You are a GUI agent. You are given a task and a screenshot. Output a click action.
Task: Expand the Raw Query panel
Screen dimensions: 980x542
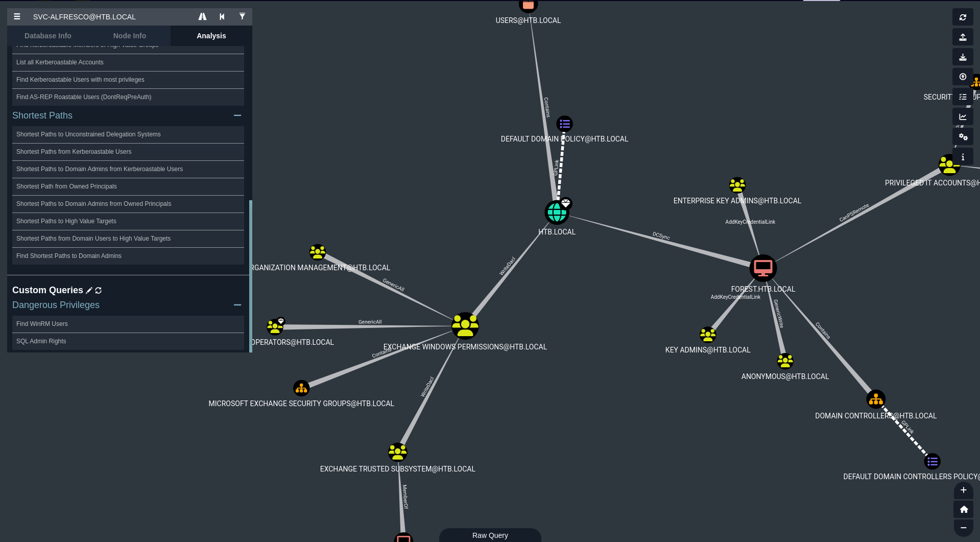click(x=490, y=535)
